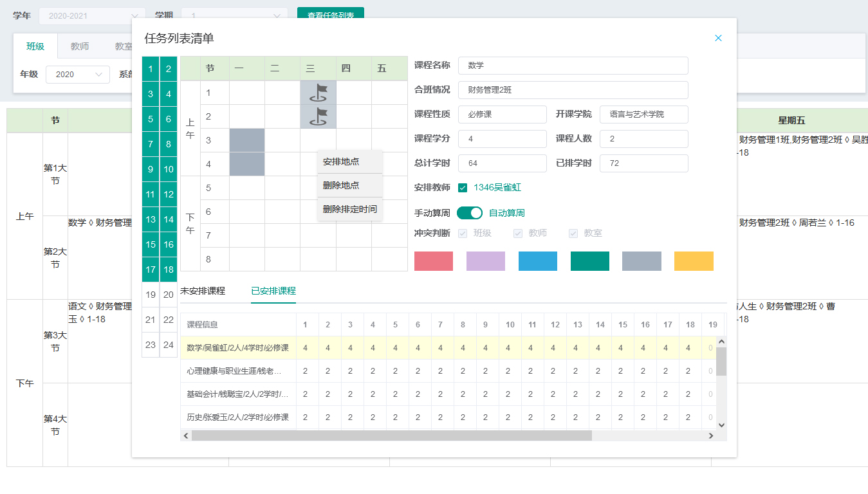
Task: Toggle week 1 in week selector
Action: (151, 69)
